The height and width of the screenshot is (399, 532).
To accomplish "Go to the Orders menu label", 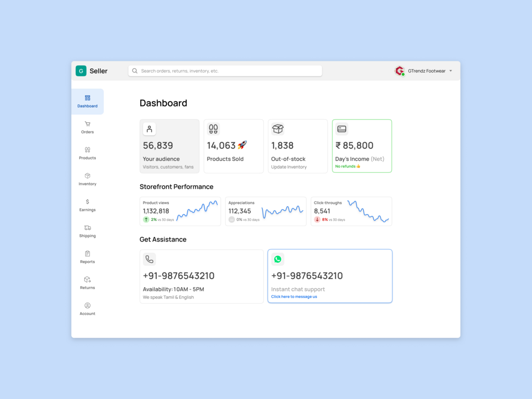I will point(87,132).
